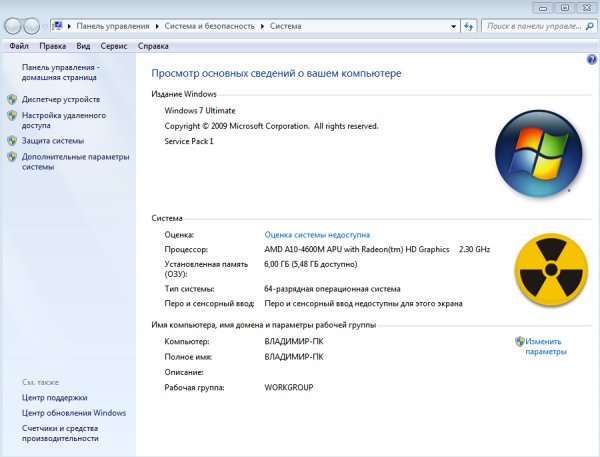600x457 pixels.
Task: Click the Система breadcrumb segment
Action: click(285, 26)
